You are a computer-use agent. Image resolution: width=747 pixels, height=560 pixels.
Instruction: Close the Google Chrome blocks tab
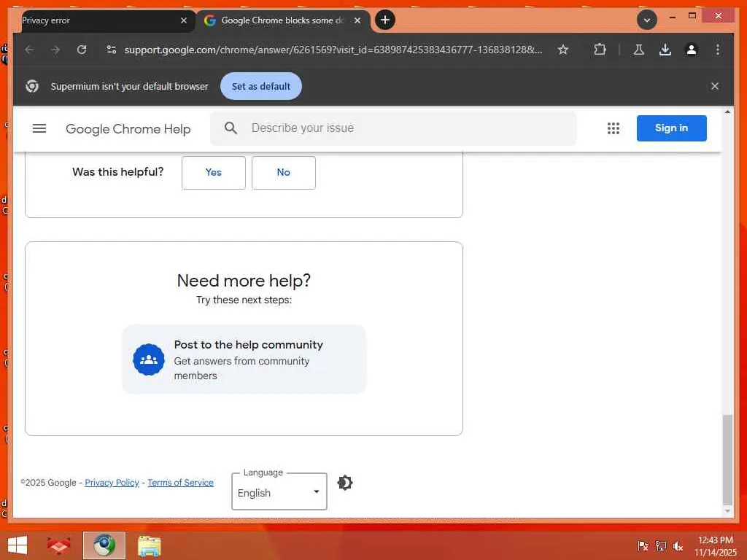[x=357, y=20]
